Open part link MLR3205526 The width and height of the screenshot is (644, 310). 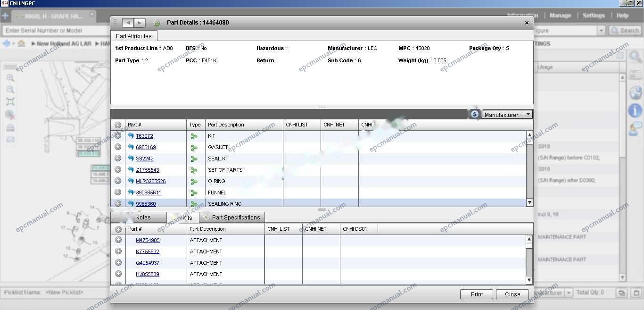click(x=151, y=181)
